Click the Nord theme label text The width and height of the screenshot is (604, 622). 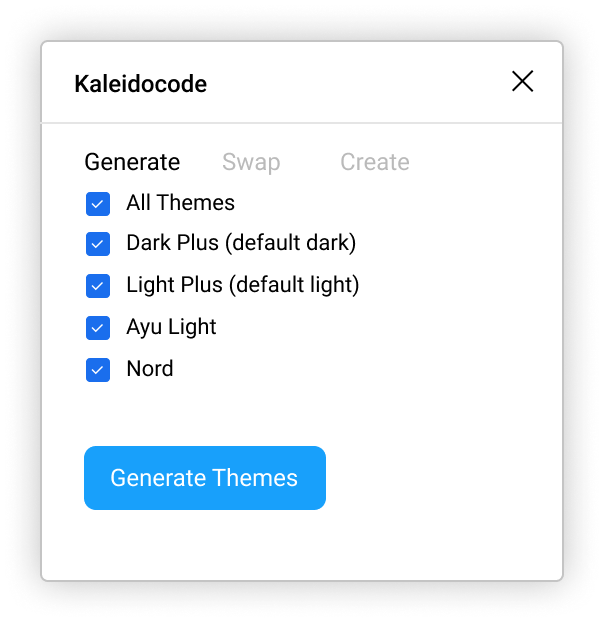point(150,369)
